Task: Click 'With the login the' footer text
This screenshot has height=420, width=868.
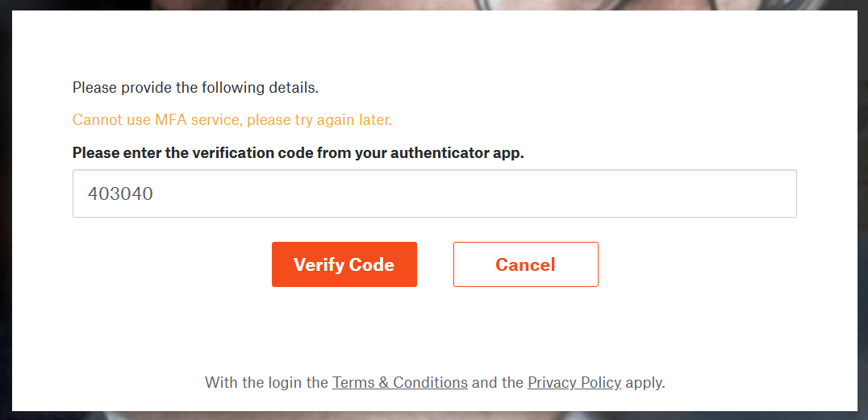Action: (267, 382)
